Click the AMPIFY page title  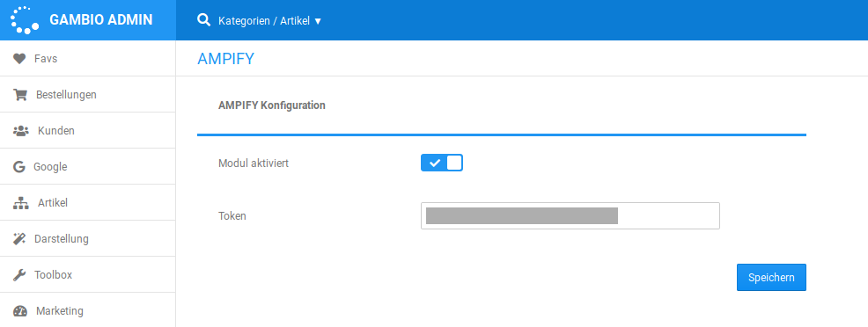(x=226, y=59)
